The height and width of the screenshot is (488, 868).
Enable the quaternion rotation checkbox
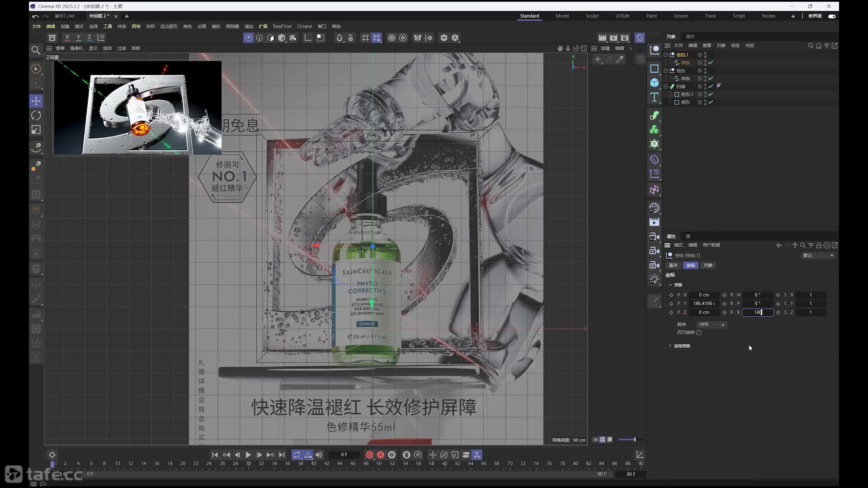point(699,333)
